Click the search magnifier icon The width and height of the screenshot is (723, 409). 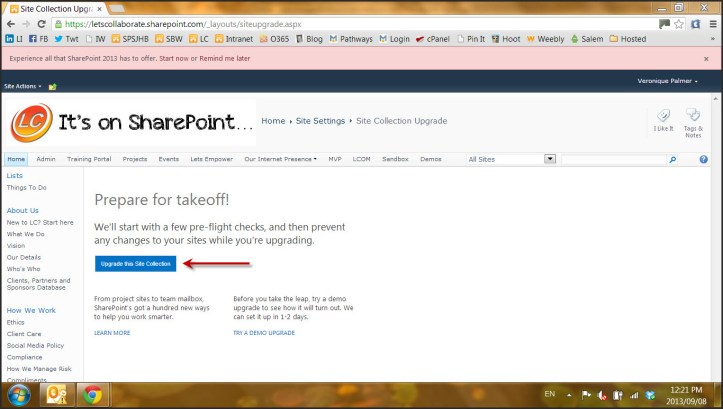point(672,159)
